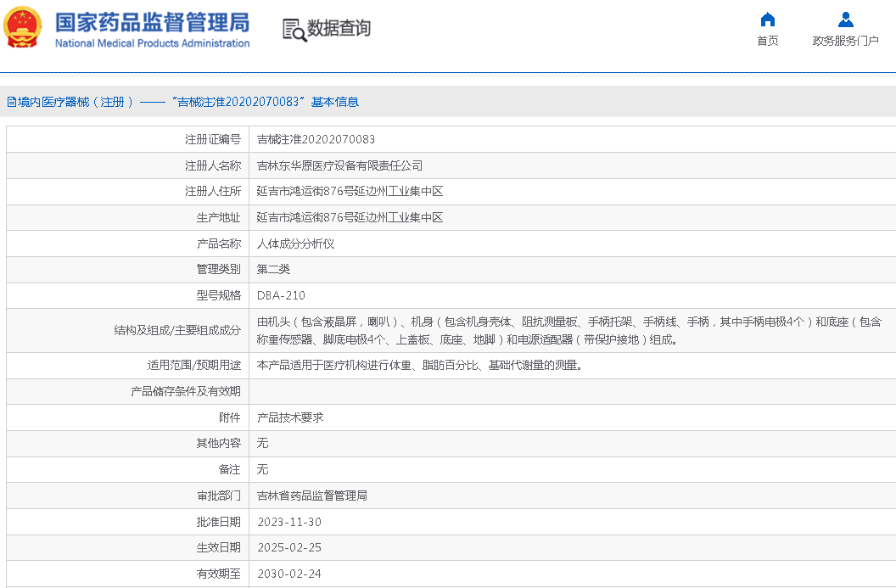Click the 审批部门 row label
Screen dimensions: 896x588
tap(218, 496)
